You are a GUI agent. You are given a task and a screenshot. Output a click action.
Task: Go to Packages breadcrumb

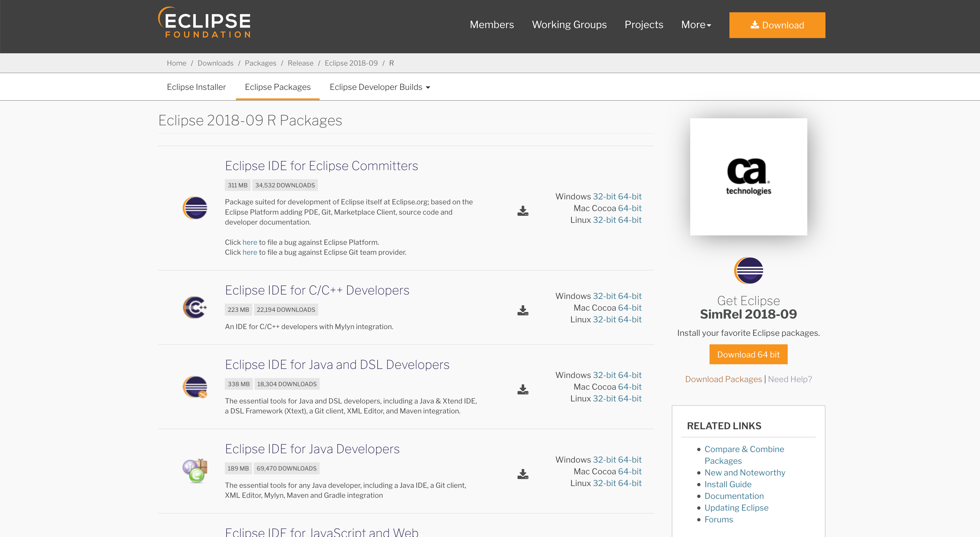260,63
